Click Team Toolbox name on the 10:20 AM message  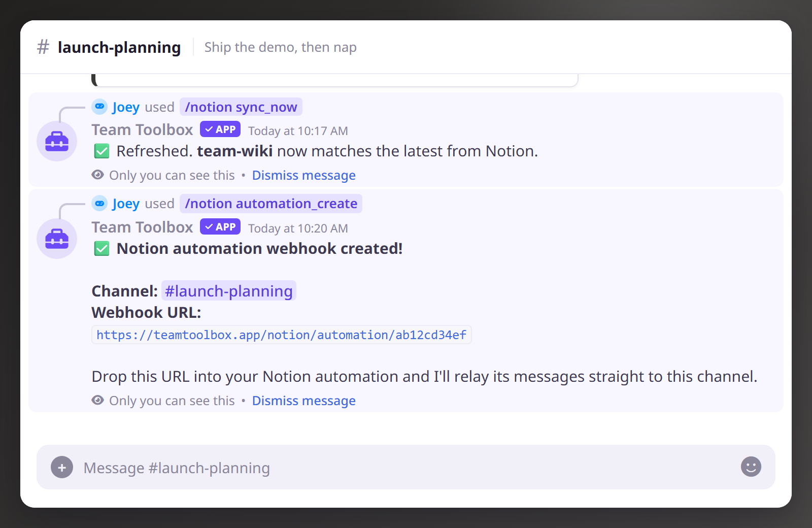click(x=142, y=227)
